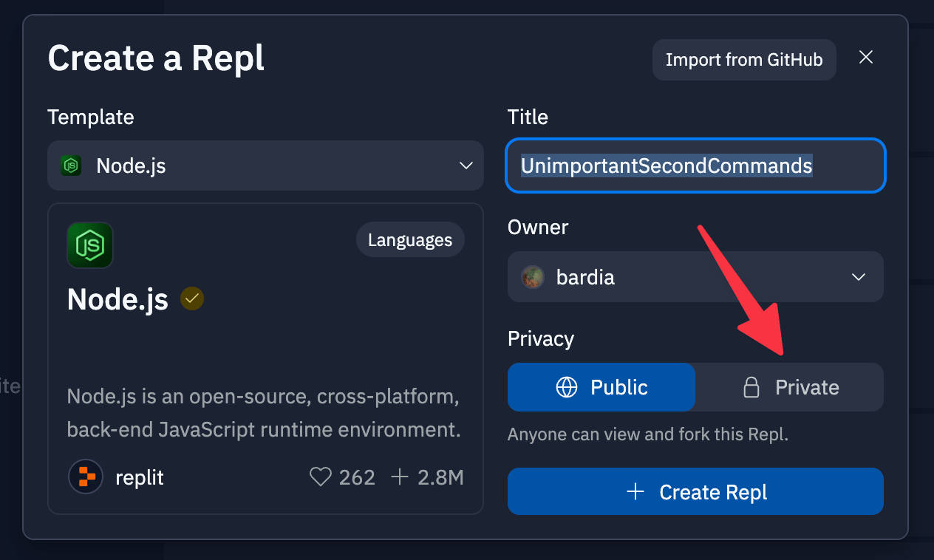The width and height of the screenshot is (934, 560).
Task: Click the replit author name
Action: click(140, 478)
